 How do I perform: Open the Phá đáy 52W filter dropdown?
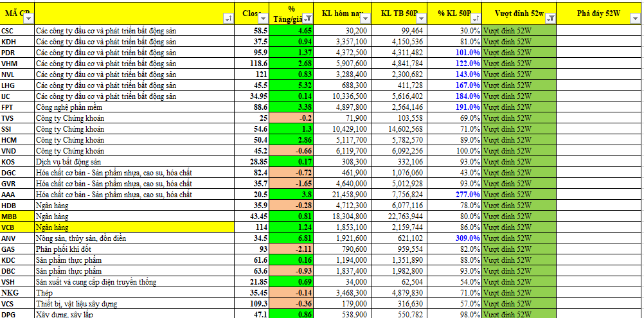click(x=636, y=19)
